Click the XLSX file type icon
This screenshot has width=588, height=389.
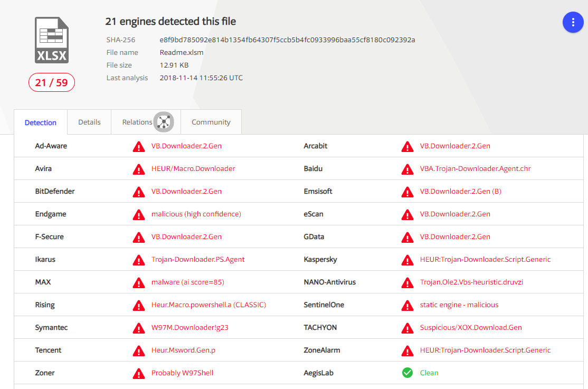(x=51, y=41)
